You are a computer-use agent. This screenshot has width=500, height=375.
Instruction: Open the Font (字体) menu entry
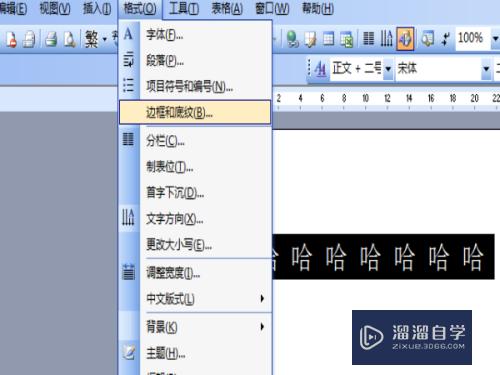tap(196, 34)
